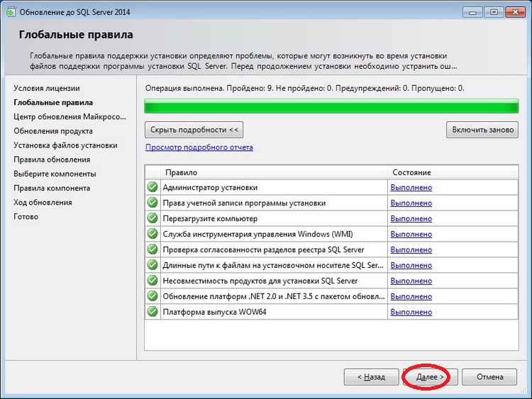
Task: Click check icon beside Платформа выпуска WOW64
Action: tap(153, 312)
